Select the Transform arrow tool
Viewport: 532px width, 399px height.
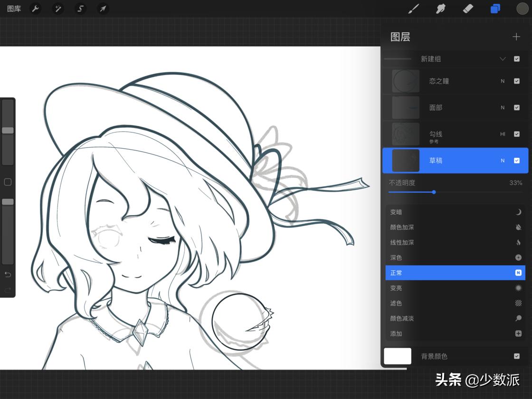click(x=103, y=9)
